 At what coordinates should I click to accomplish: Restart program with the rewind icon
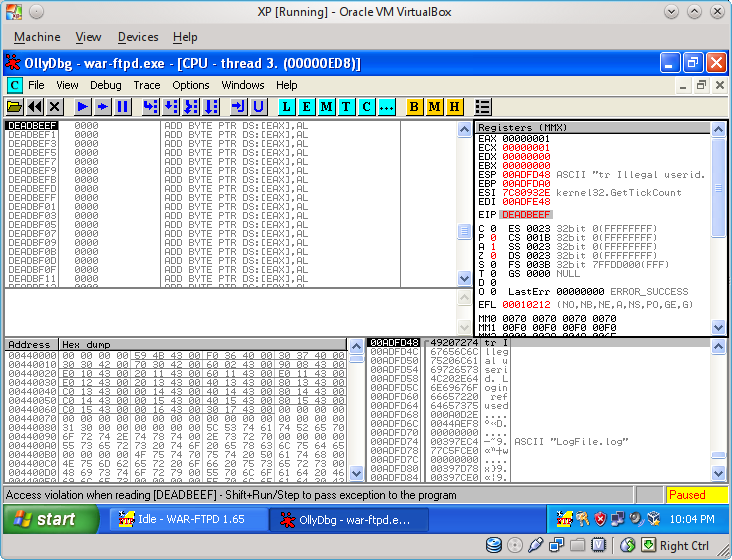point(35,107)
